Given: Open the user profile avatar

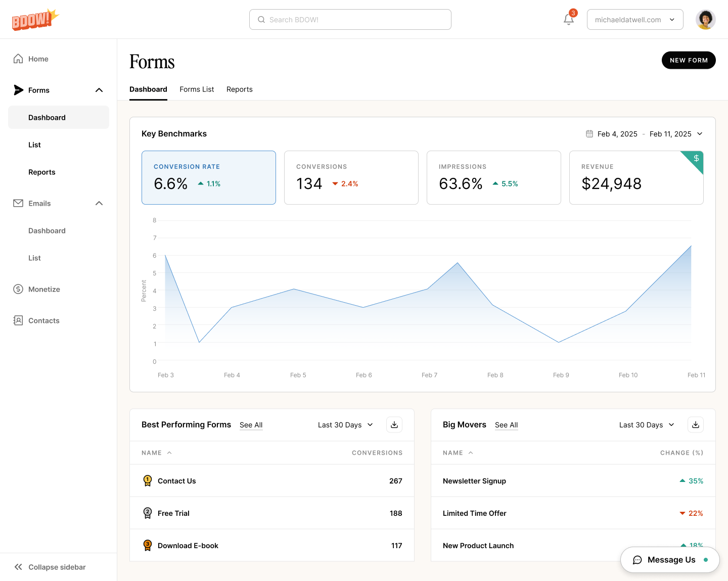Looking at the screenshot, I should [x=705, y=20].
